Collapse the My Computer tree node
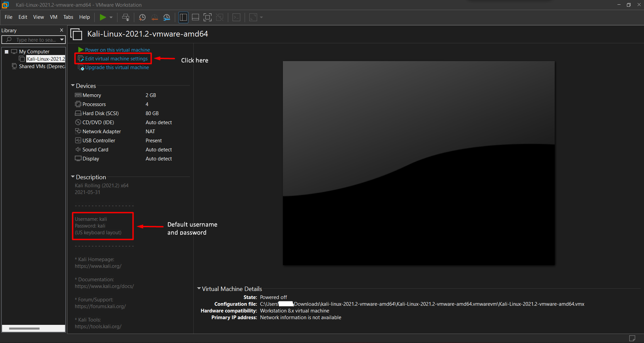Viewport: 644px width, 343px height. click(6, 52)
